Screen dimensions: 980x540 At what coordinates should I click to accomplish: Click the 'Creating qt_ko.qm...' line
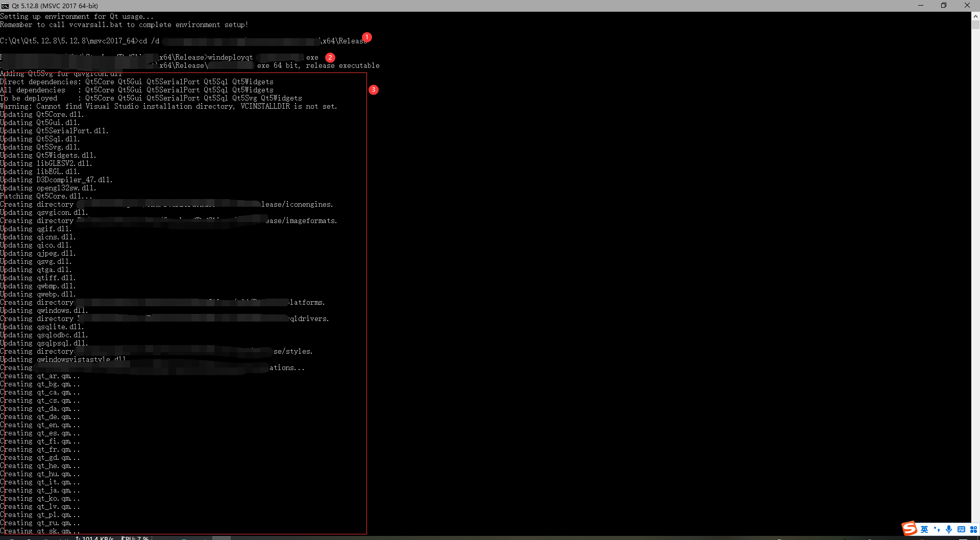tap(40, 499)
